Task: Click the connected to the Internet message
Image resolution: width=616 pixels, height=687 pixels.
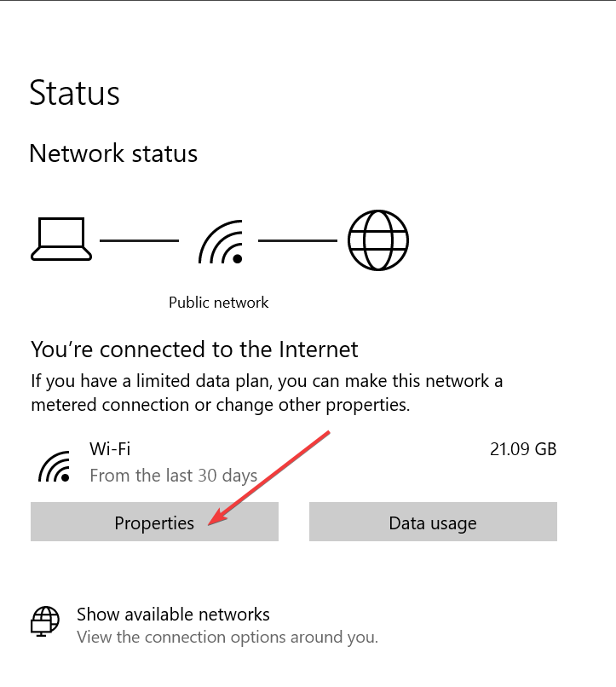Action: click(x=194, y=349)
